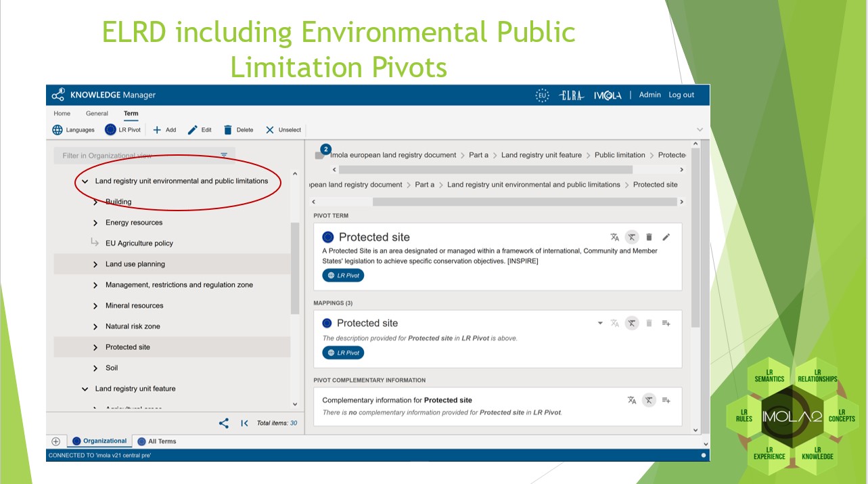Click scroll-left arrow of second breadcrumb bar
This screenshot has width=868, height=484.
(313, 202)
